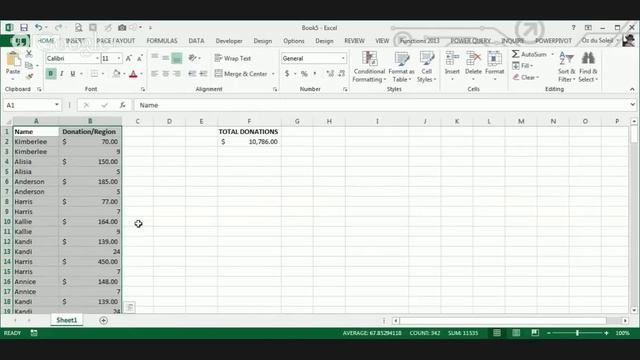Open the Quick Analysis icon below the data
Screen dimensions: 640x360
pyautogui.click(x=130, y=307)
